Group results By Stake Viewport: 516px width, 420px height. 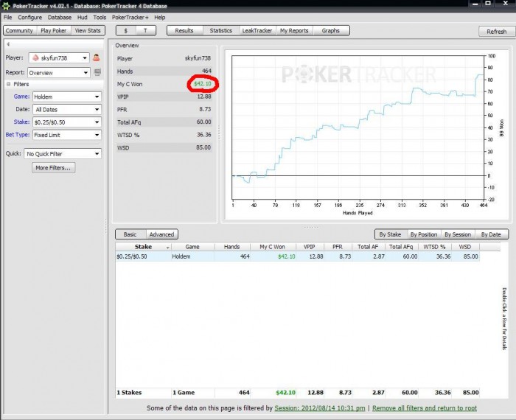[390, 234]
